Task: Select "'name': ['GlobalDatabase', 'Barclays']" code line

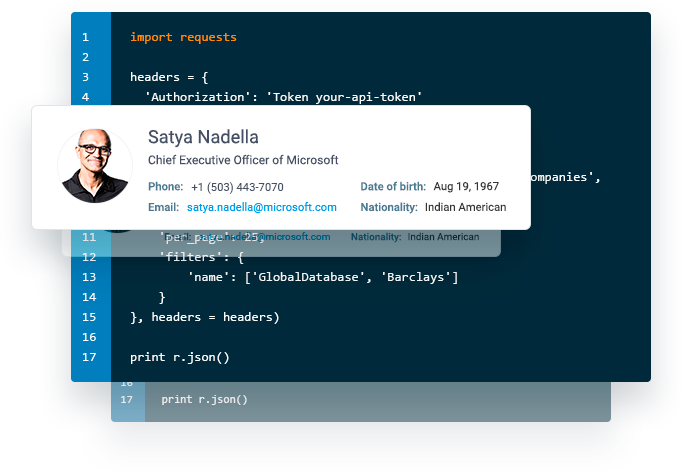Action: click(x=322, y=277)
